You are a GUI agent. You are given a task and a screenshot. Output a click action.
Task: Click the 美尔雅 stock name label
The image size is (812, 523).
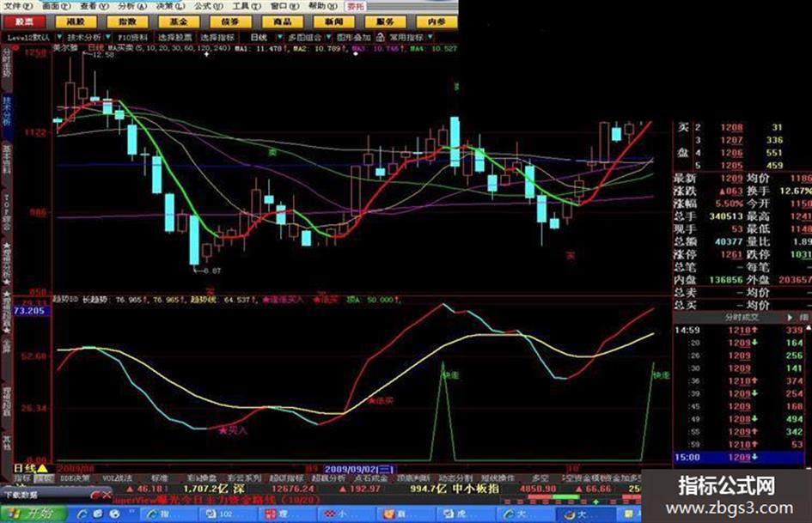(66, 47)
